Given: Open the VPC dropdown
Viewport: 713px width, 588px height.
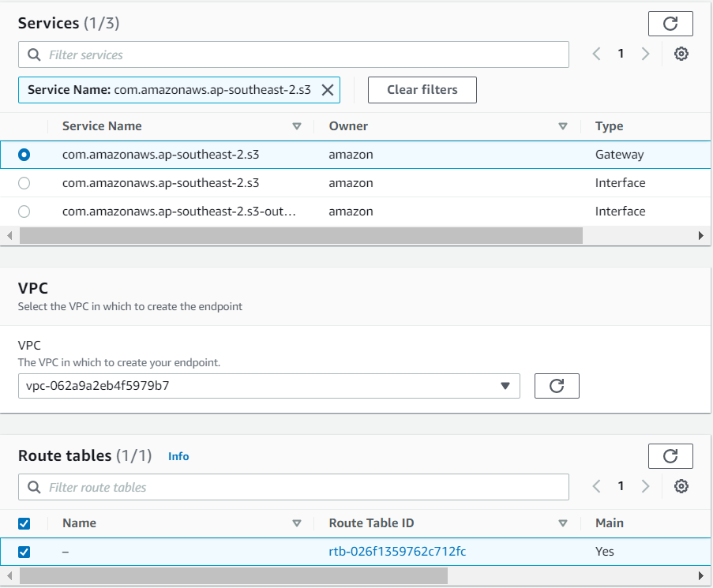Looking at the screenshot, I should click(x=505, y=386).
